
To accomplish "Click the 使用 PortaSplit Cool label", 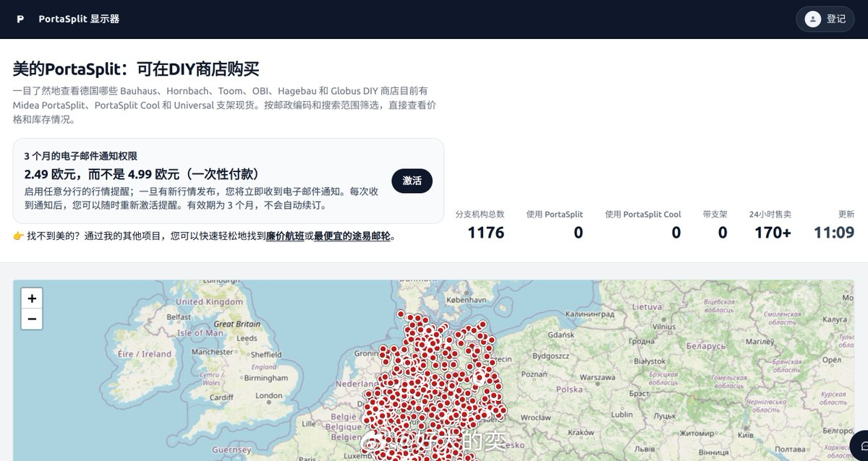I will click(643, 215).
